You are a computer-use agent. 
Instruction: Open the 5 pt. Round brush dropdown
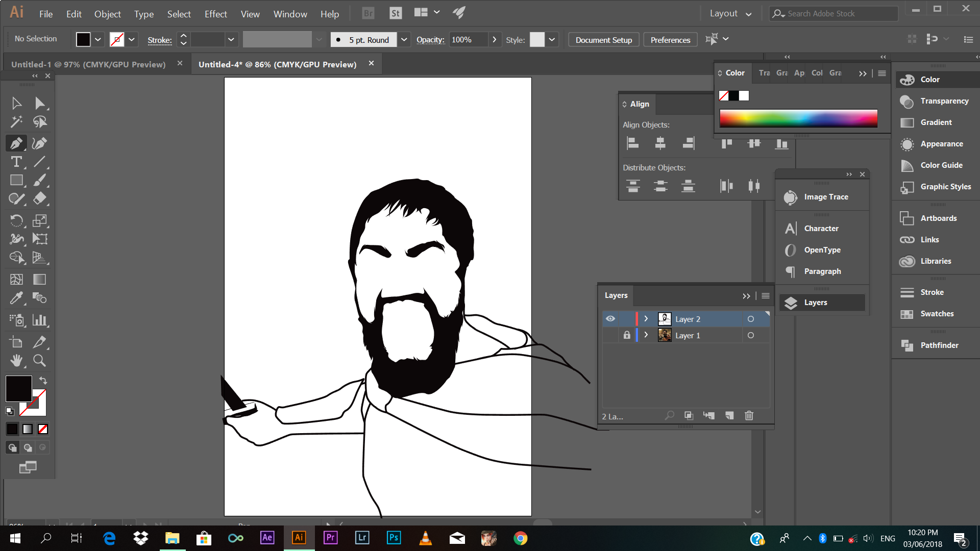click(404, 40)
